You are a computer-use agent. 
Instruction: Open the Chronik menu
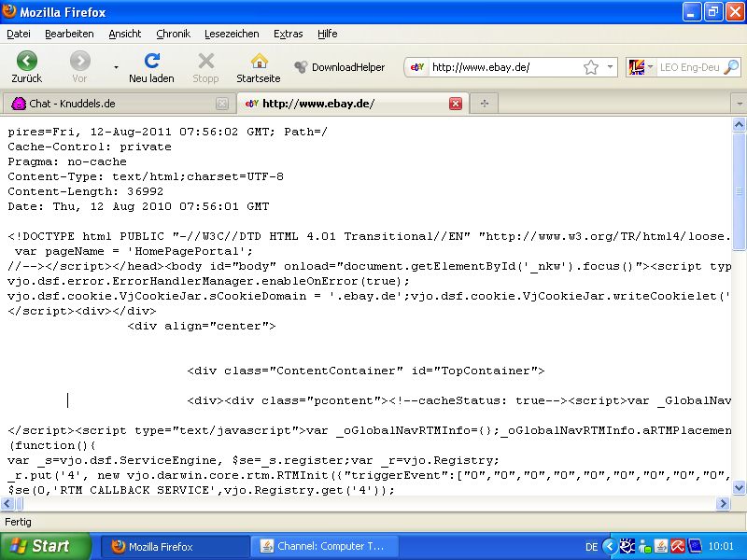(x=173, y=34)
